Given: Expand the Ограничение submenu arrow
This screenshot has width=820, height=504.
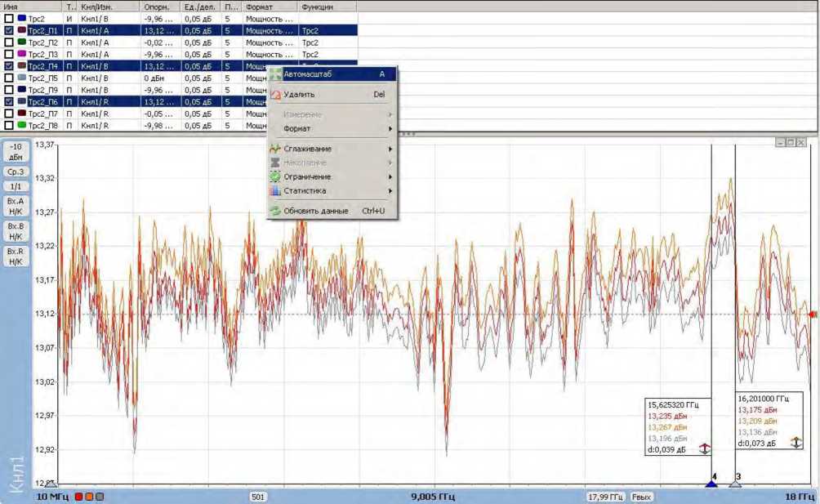Looking at the screenshot, I should click(x=390, y=176).
